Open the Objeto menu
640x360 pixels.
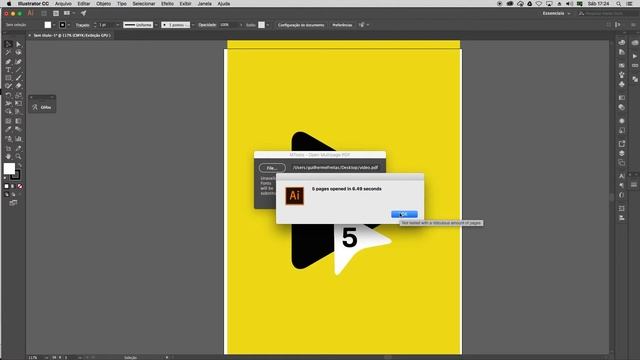pos(104,4)
